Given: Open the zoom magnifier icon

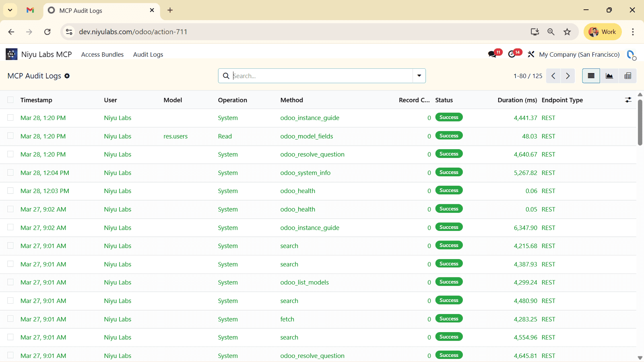Looking at the screenshot, I should pos(551,32).
